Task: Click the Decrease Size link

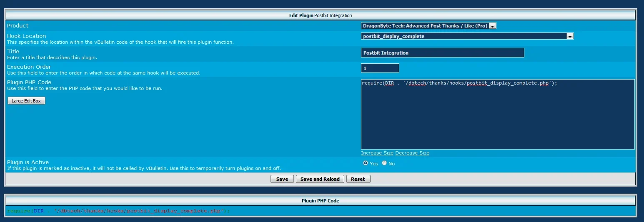Action: point(412,153)
